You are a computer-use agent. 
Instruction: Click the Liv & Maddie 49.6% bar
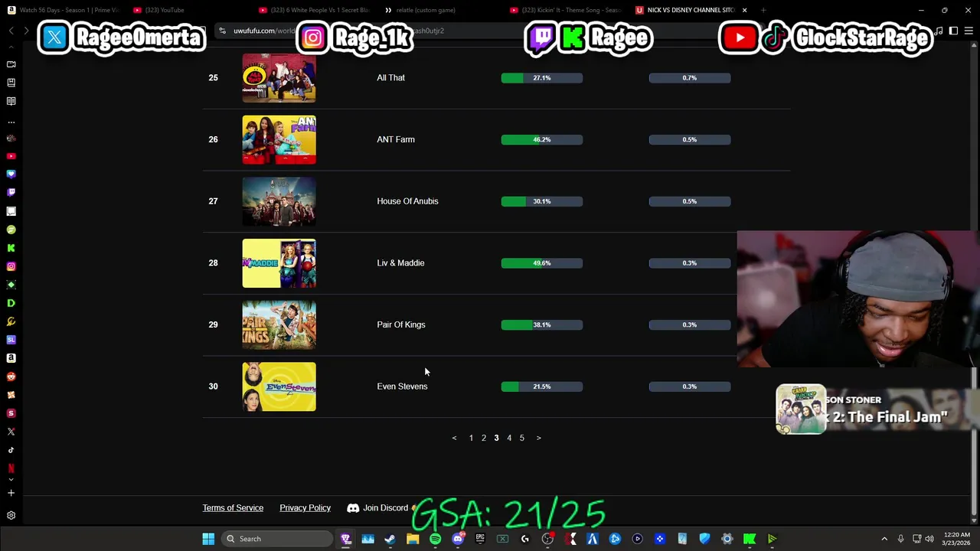[x=542, y=263]
